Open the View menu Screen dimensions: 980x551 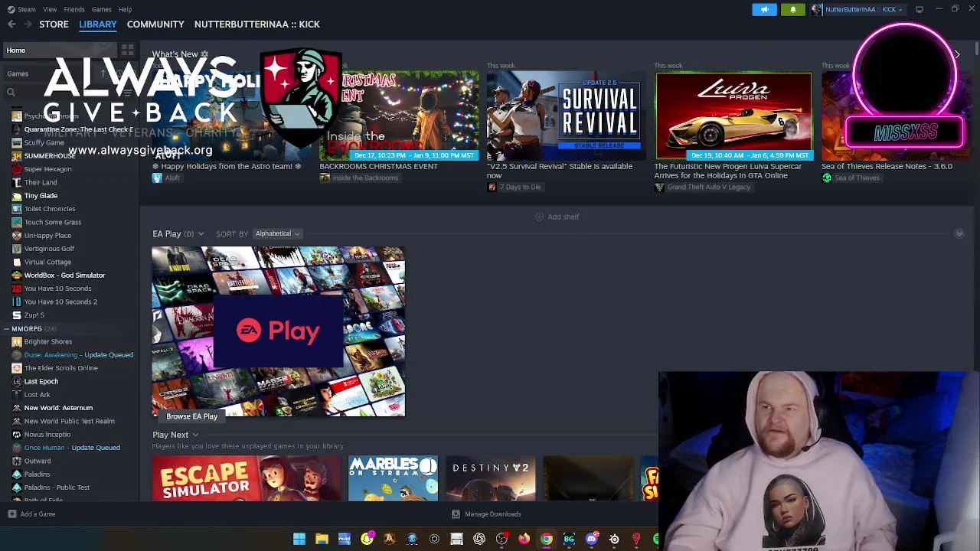(50, 9)
